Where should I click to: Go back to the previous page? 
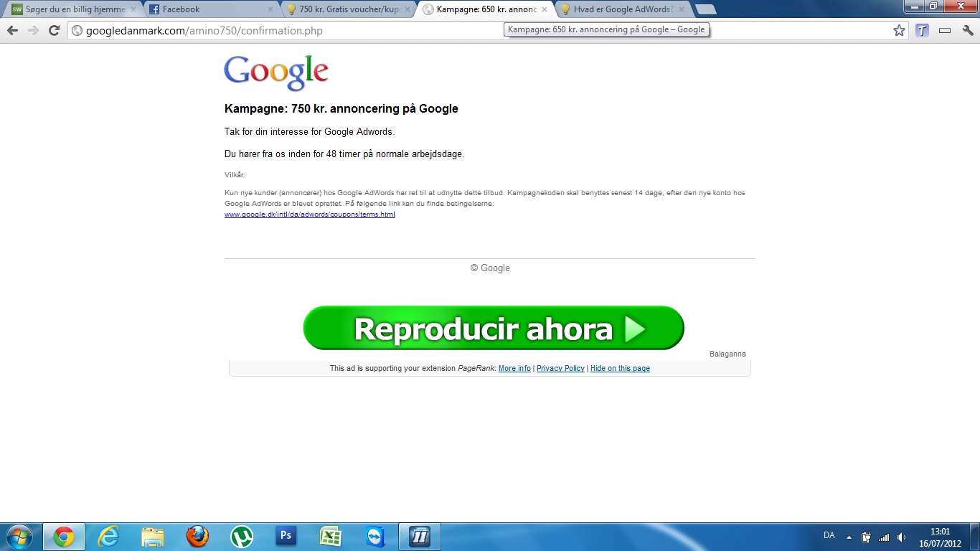point(12,30)
